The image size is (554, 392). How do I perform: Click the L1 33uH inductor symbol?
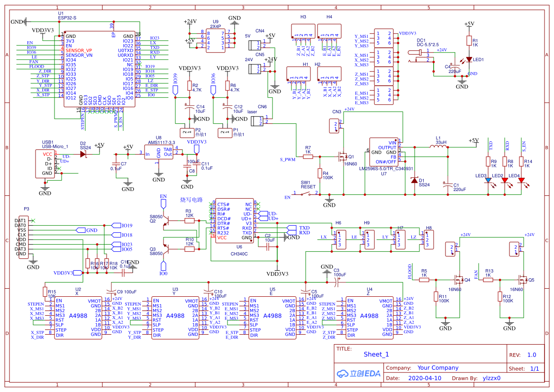click(438, 146)
